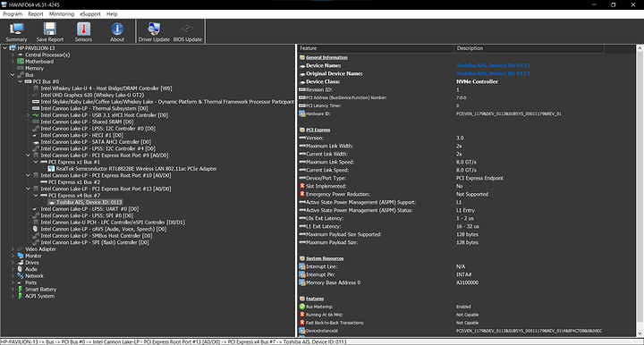Image resolution: width=644 pixels, height=345 pixels.
Task: Select the HP-PAVILION-13 computer icon
Action: point(13,48)
